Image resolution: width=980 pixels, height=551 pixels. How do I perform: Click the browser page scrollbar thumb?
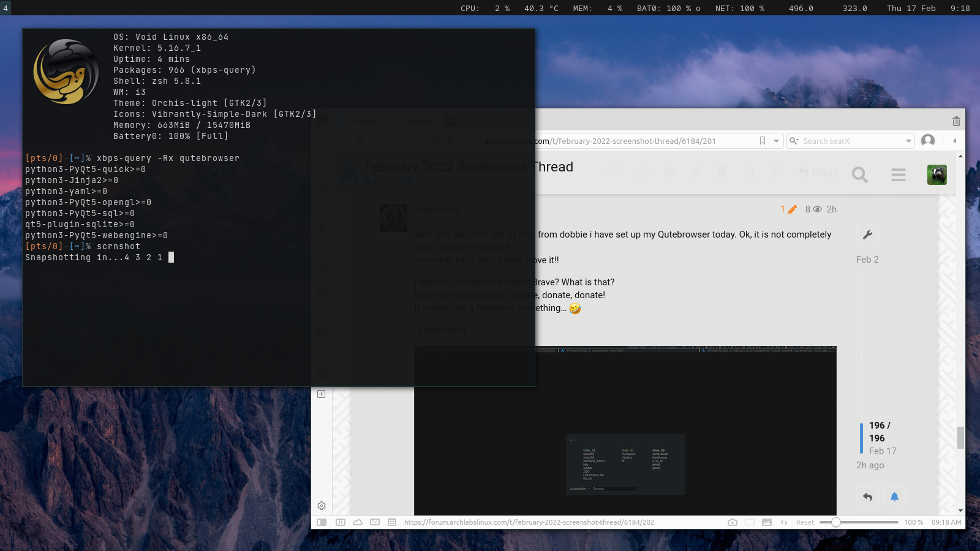click(x=960, y=437)
